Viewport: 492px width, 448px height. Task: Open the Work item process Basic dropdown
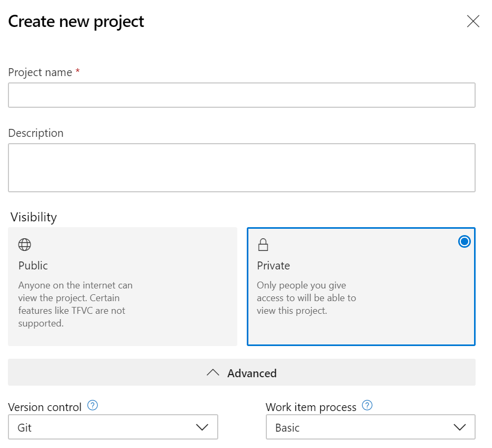click(x=370, y=427)
